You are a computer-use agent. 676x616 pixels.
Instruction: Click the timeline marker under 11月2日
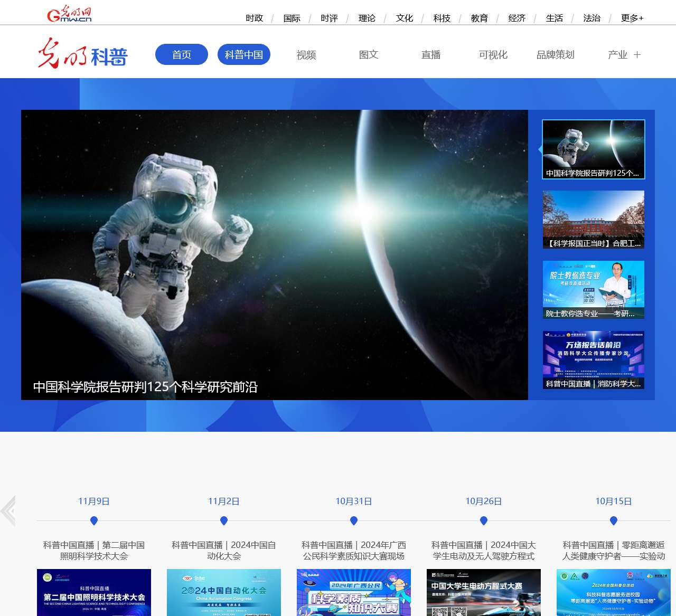pyautogui.click(x=224, y=521)
